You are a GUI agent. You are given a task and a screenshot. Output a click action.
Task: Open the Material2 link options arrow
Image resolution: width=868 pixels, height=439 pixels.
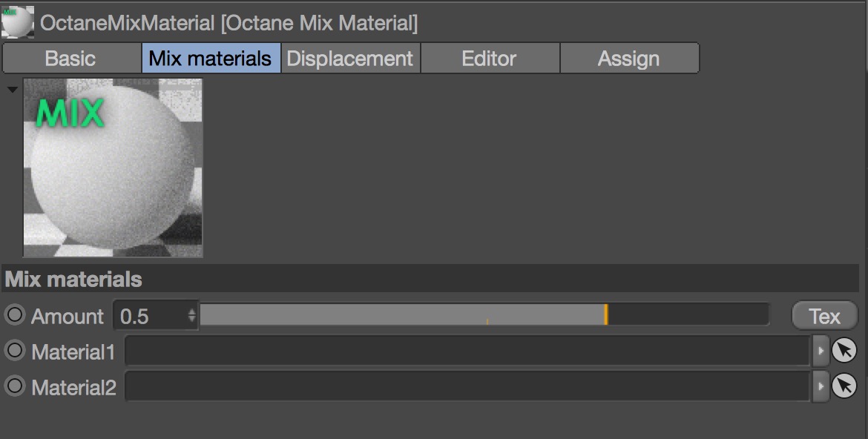(820, 386)
